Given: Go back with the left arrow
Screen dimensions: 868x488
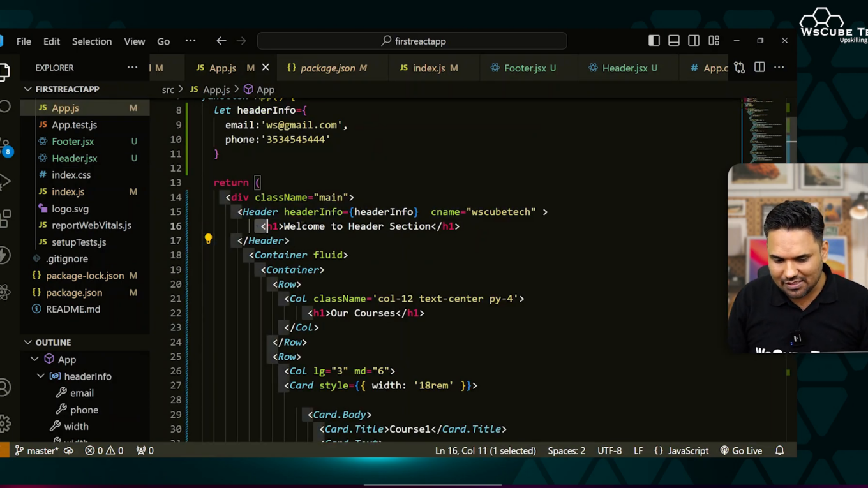Looking at the screenshot, I should tap(221, 41).
